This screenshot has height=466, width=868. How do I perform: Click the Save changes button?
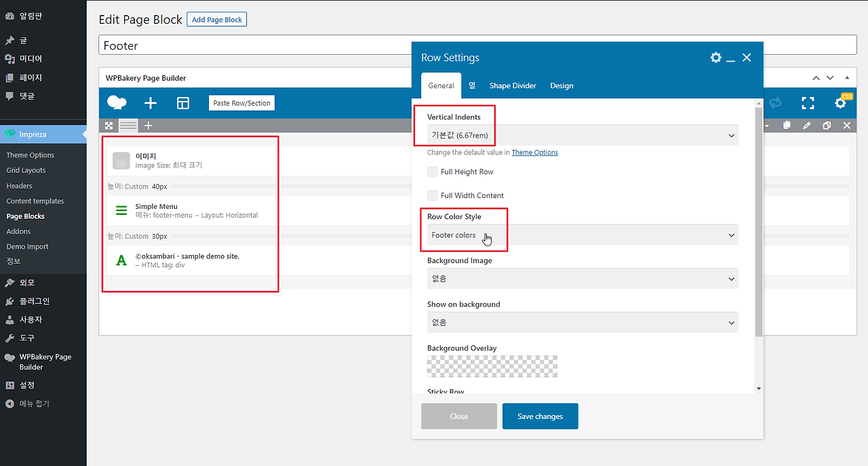(540, 416)
